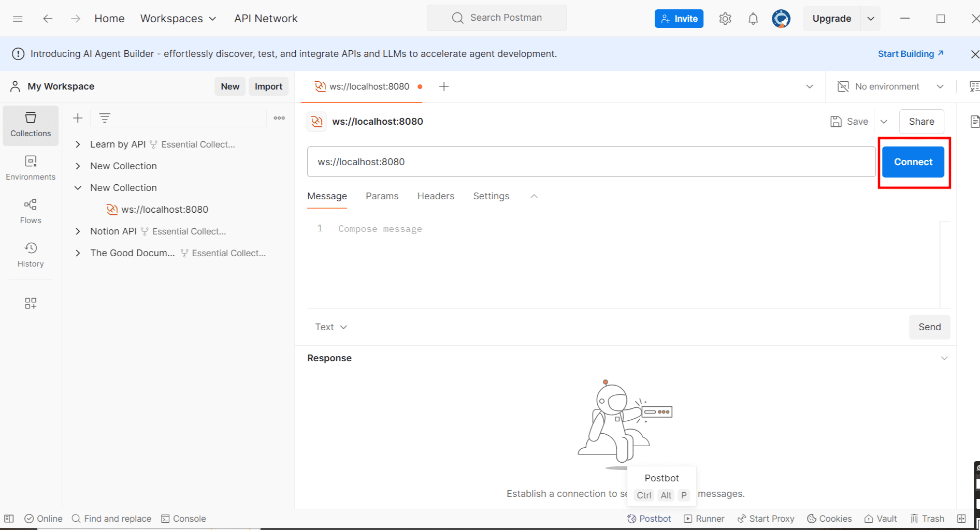
Task: Open the Collection Runner
Action: click(703, 518)
